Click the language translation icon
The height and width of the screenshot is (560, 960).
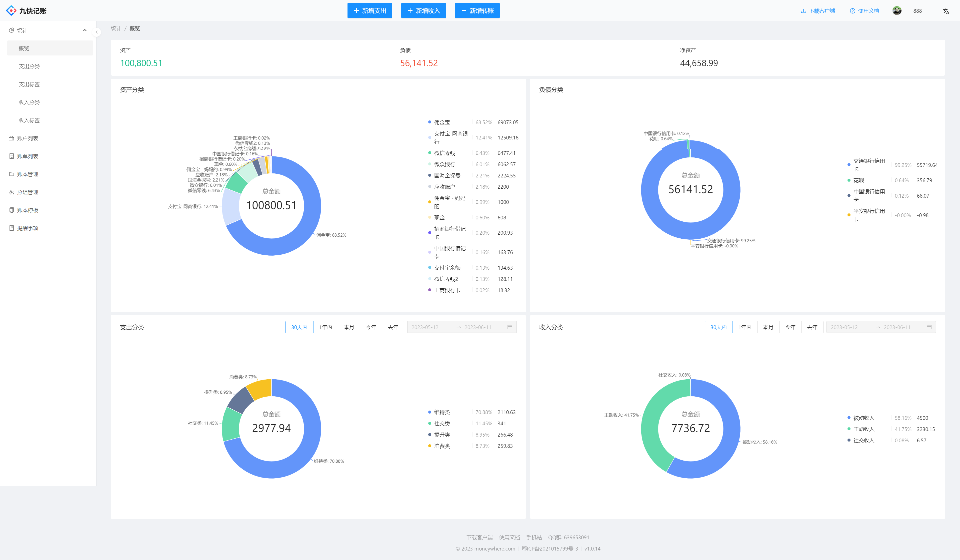coord(945,11)
